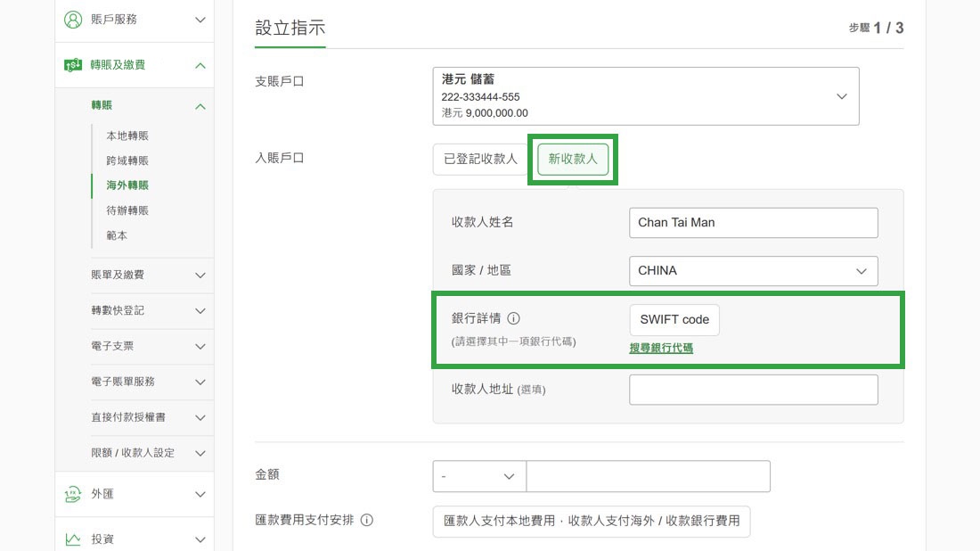This screenshot has height=551, width=980.
Task: Click info icon beside 匯款費用支付安排
Action: (367, 520)
